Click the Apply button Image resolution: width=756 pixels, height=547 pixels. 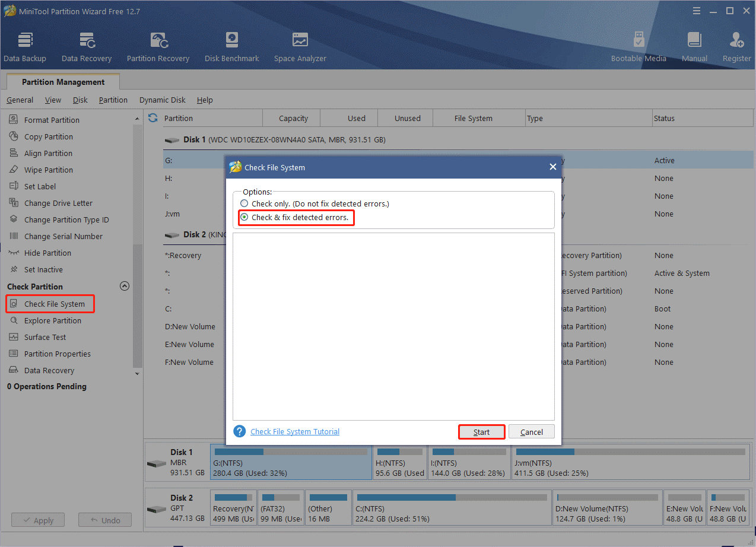pos(37,520)
